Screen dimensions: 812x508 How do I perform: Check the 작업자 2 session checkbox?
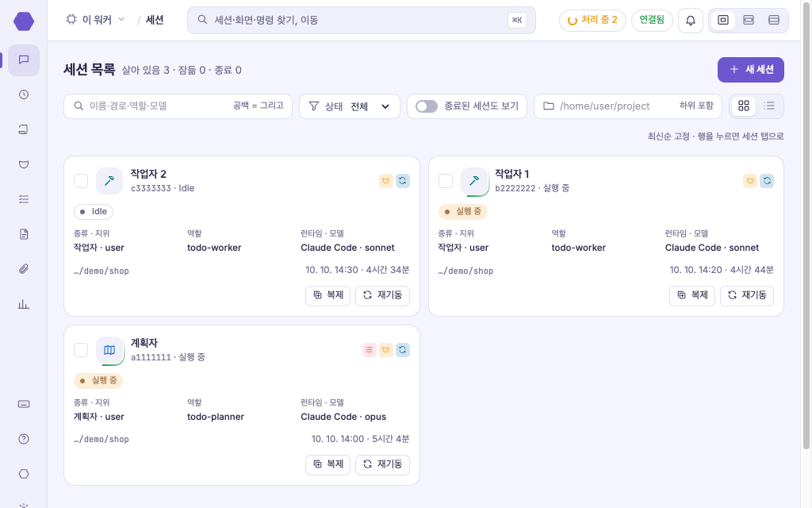point(81,181)
